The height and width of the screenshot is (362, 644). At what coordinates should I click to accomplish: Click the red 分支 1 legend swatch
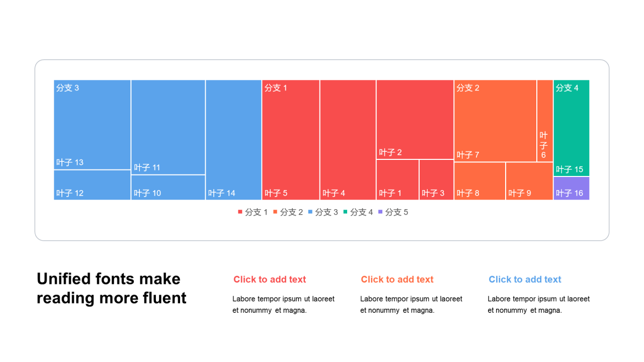(x=240, y=212)
